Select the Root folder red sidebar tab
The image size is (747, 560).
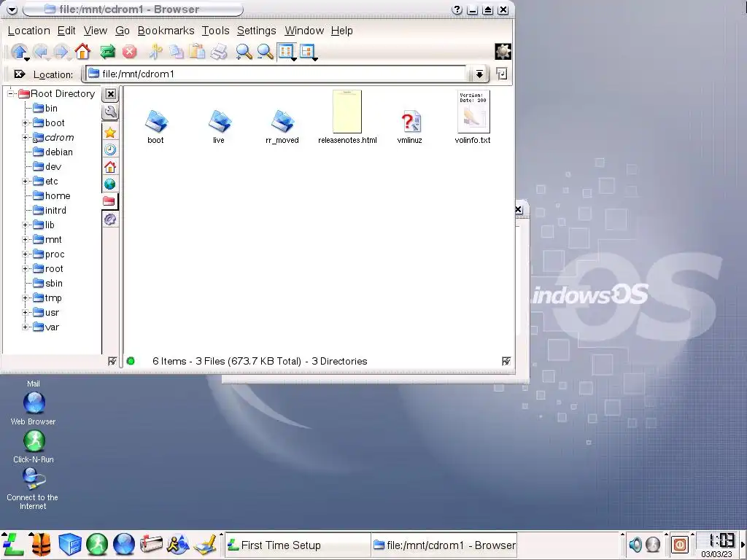(109, 201)
